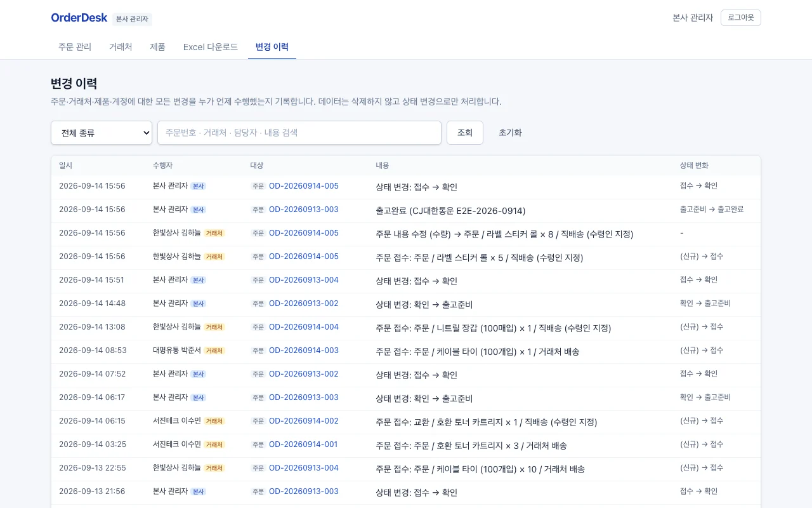Click the 내용 column header
Viewport: 812px width, 508px height.
tap(383, 165)
